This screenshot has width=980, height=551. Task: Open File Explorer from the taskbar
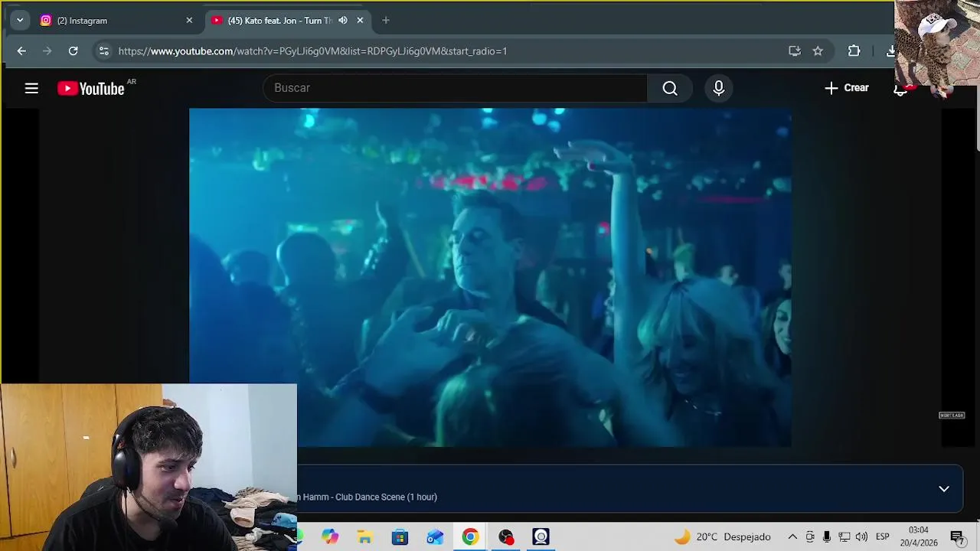[x=365, y=537]
